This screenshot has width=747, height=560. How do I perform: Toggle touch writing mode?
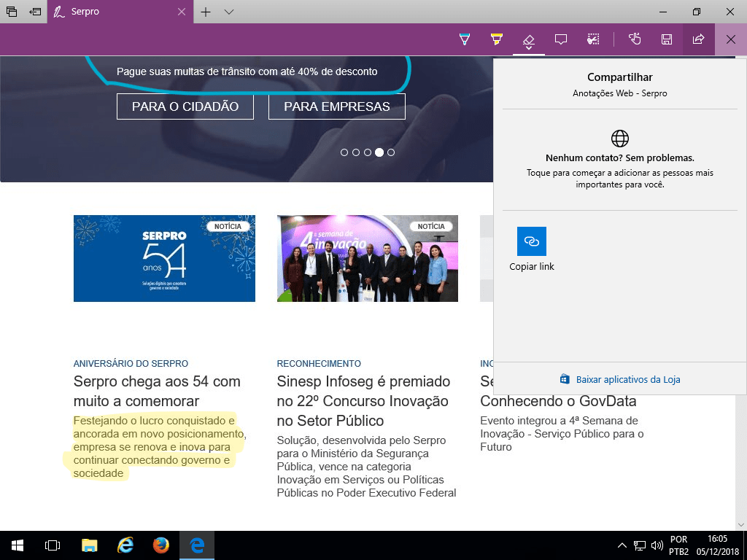[635, 39]
